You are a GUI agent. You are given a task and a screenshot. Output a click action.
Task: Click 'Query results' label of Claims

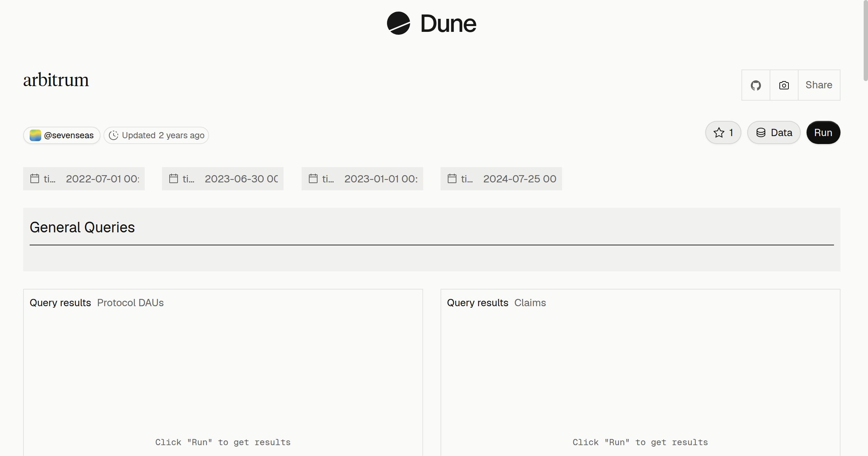tap(478, 303)
